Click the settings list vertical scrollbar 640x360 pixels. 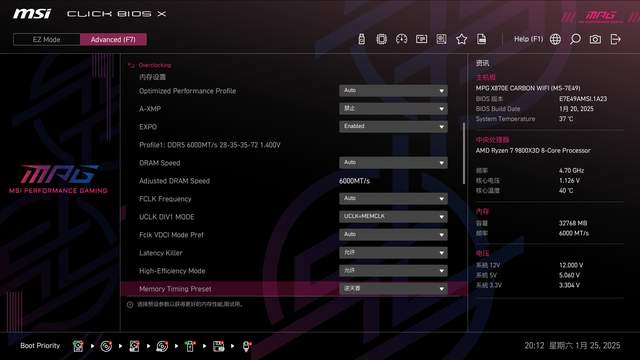pos(464,153)
